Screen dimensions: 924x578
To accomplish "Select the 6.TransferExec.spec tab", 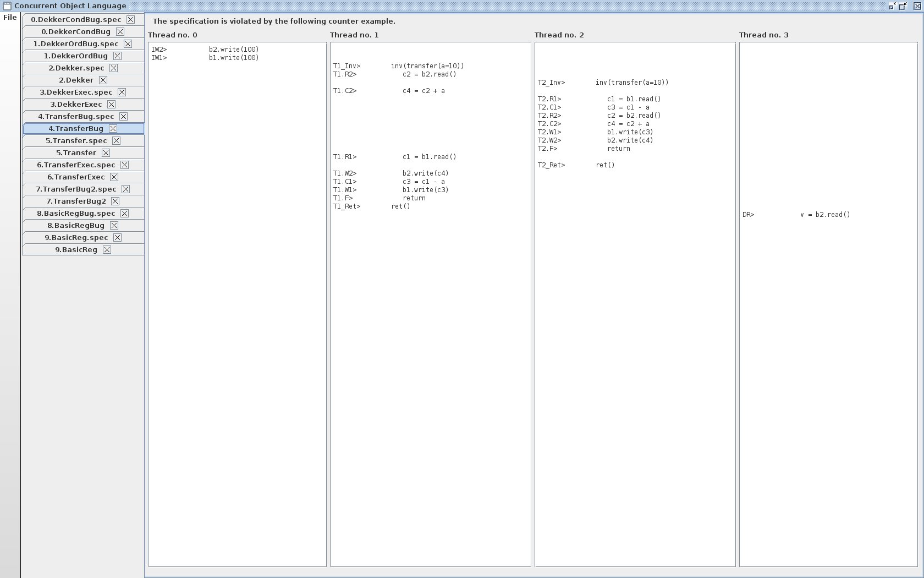I will click(x=83, y=165).
